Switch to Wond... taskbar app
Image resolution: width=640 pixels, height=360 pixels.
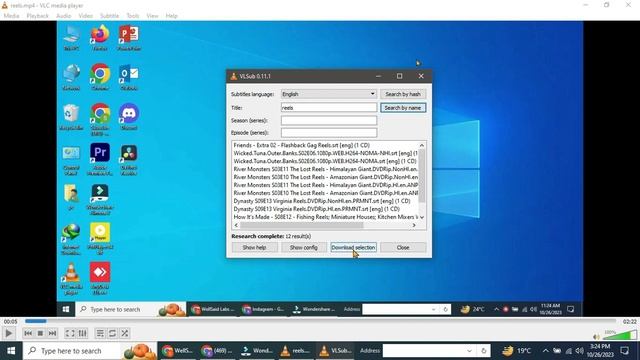[x=256, y=351]
